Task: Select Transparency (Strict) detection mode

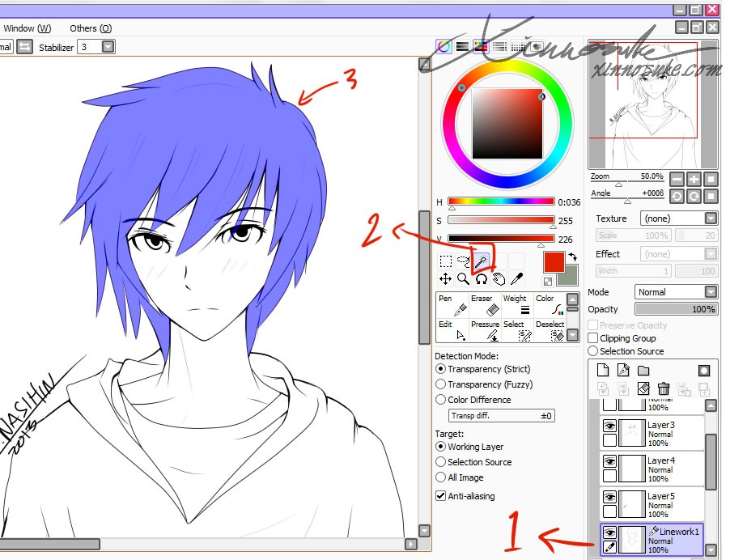Action: pos(440,369)
